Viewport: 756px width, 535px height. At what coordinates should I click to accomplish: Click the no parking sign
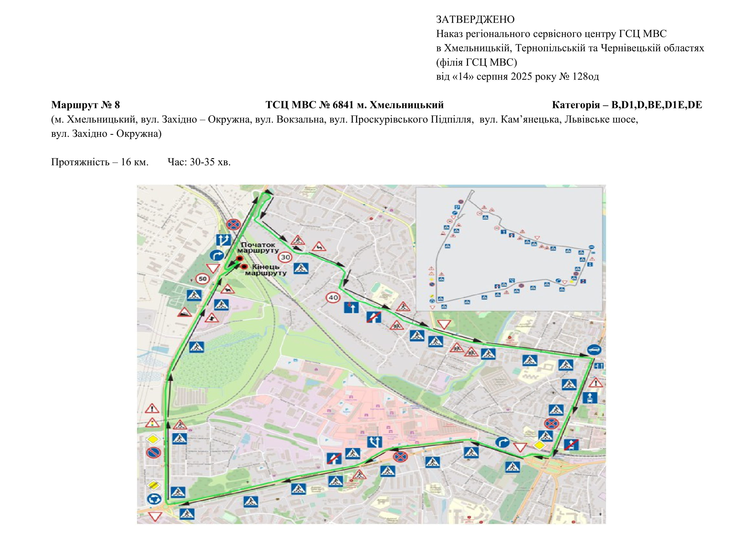[153, 453]
